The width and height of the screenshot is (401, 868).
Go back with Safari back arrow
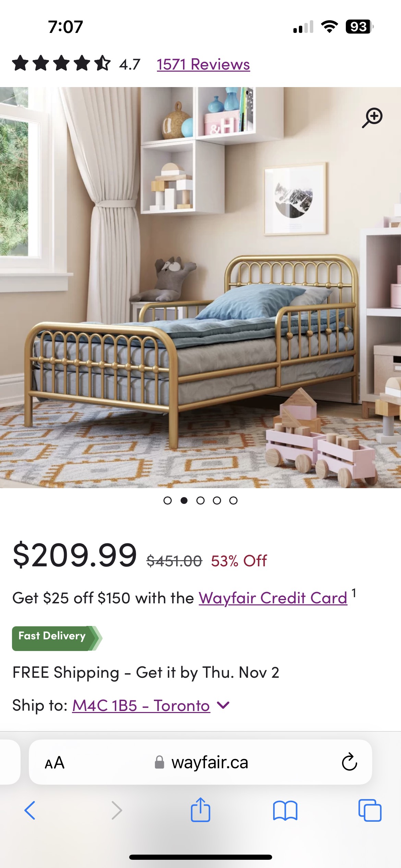click(x=30, y=810)
